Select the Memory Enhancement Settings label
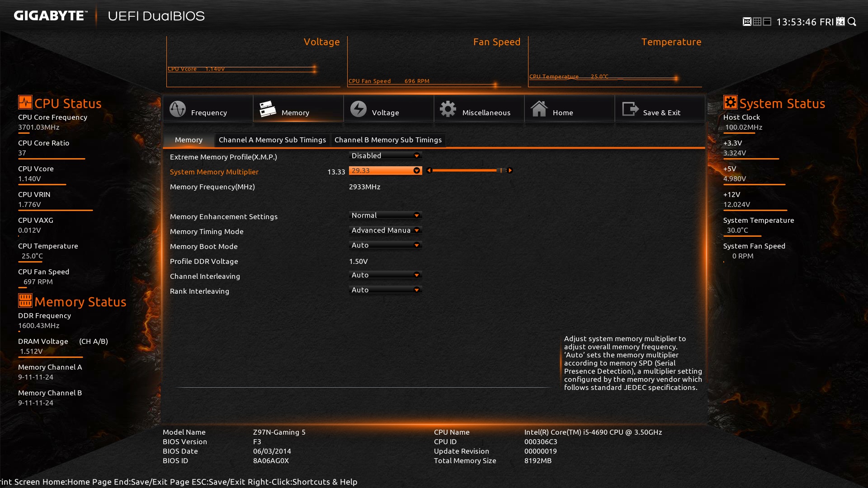This screenshot has height=488, width=868. tap(224, 216)
